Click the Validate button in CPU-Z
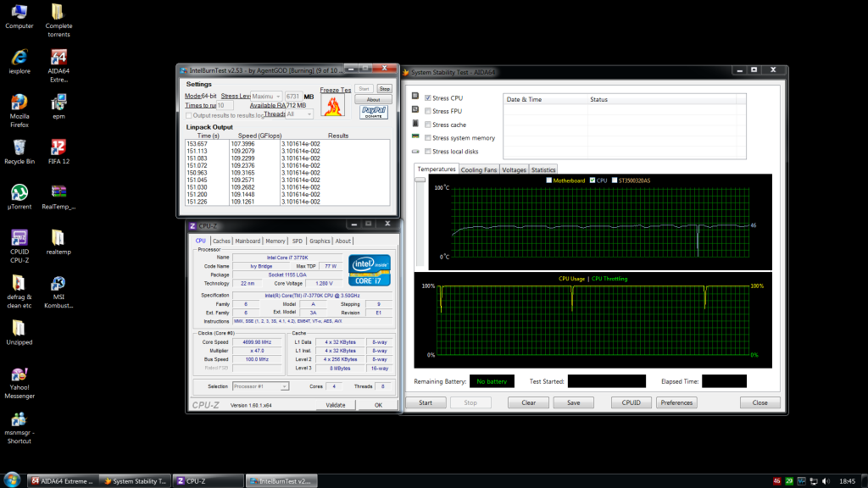This screenshot has width=868, height=488. click(336, 405)
